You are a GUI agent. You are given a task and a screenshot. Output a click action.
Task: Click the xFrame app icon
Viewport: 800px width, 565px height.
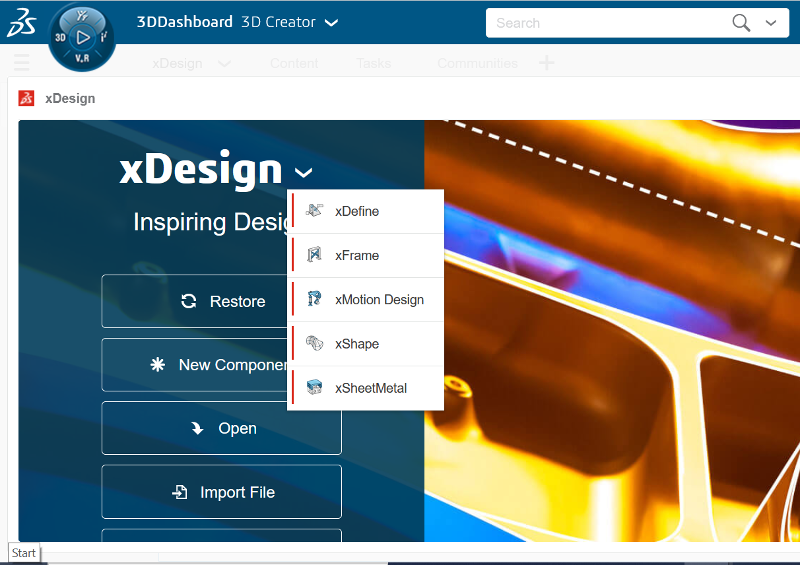coord(314,254)
